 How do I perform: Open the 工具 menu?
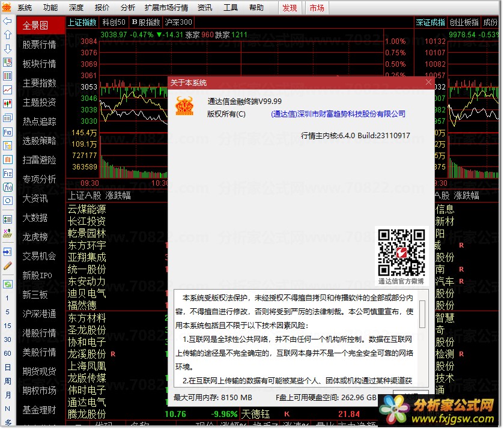(x=231, y=7)
